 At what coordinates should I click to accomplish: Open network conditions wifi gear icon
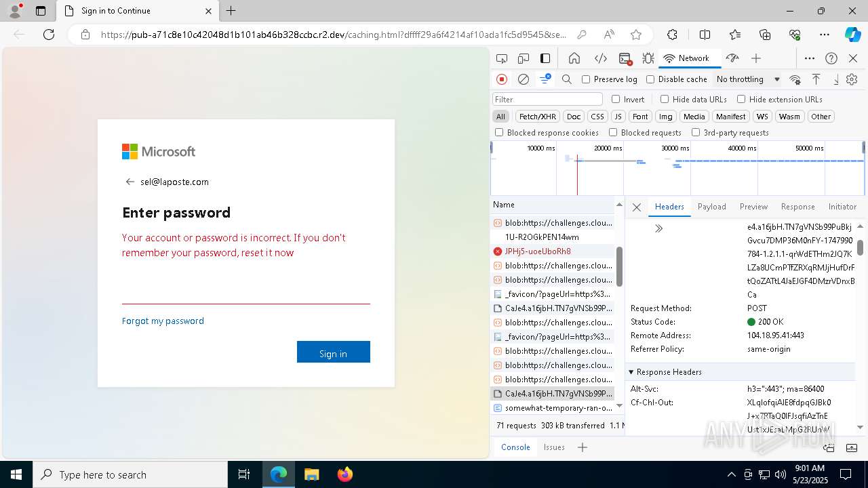pyautogui.click(x=795, y=79)
